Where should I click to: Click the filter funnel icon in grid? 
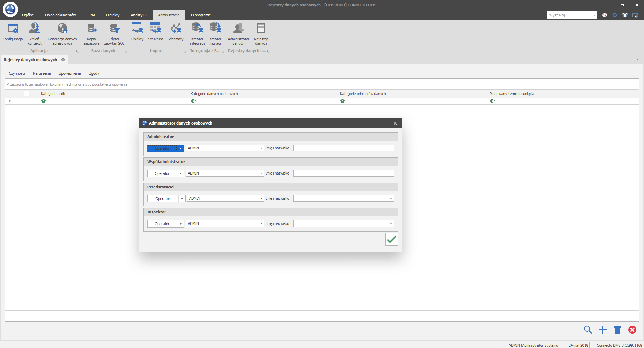10,101
